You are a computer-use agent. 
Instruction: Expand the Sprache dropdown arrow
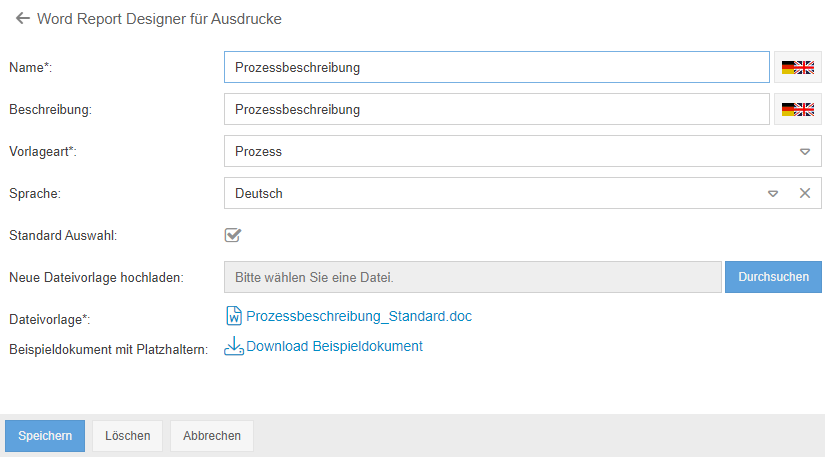point(772,193)
